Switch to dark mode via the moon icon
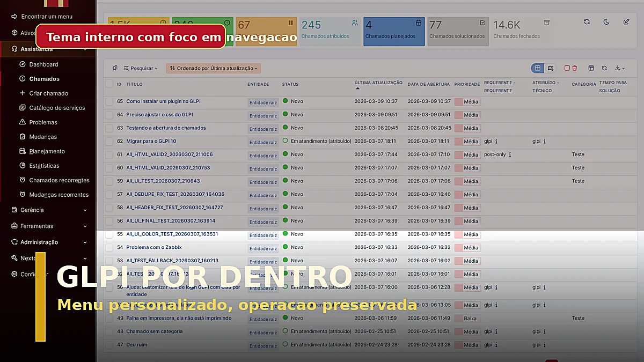This screenshot has width=644, height=362. (605, 21)
